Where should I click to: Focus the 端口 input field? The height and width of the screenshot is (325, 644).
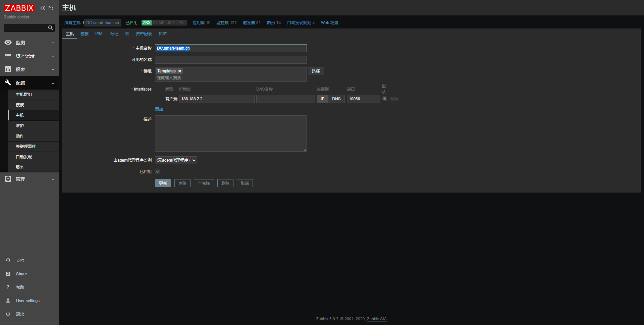click(x=363, y=99)
